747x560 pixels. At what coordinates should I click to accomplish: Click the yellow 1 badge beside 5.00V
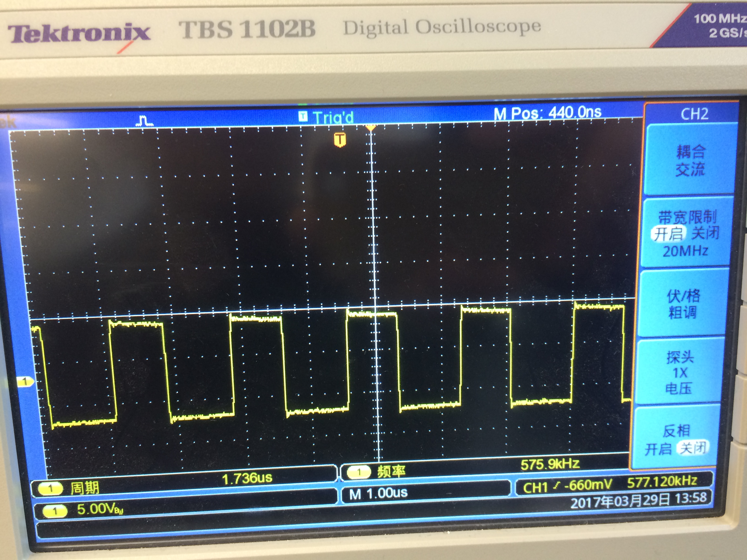(x=55, y=511)
